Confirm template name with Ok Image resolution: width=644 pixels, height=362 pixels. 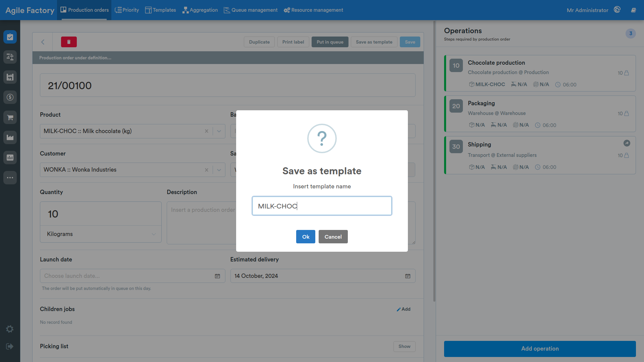click(x=306, y=237)
